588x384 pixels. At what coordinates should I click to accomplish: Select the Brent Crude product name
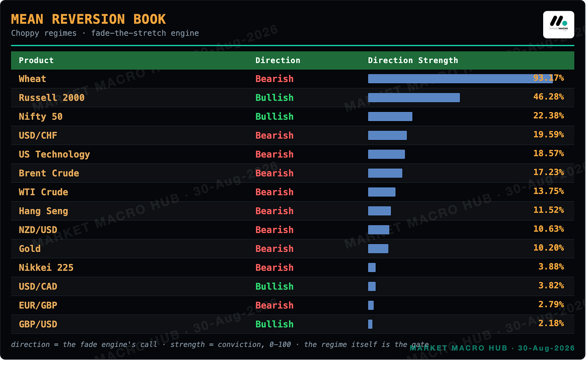pos(49,173)
